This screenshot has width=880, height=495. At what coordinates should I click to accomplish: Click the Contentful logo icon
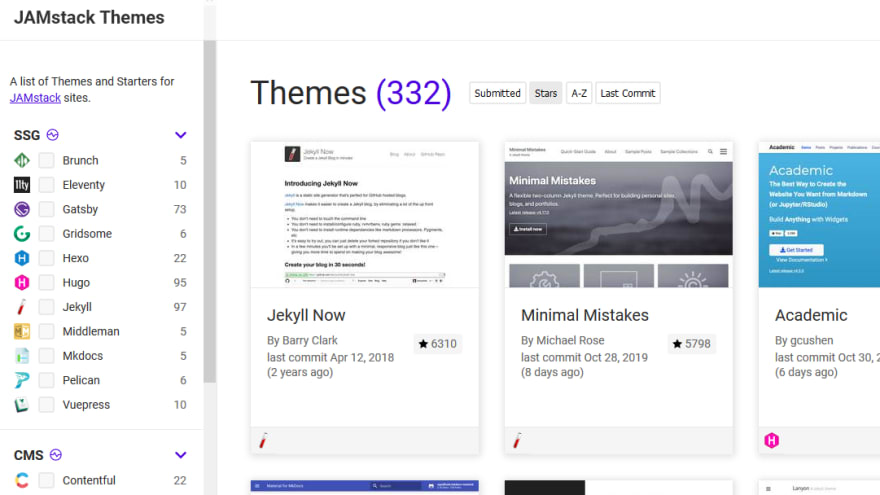22,480
